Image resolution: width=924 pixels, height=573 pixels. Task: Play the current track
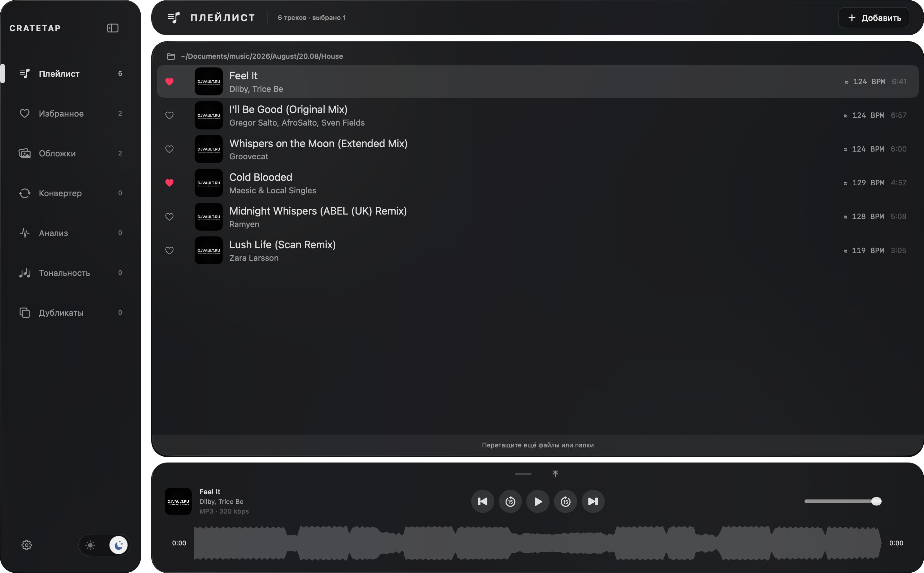tap(538, 501)
